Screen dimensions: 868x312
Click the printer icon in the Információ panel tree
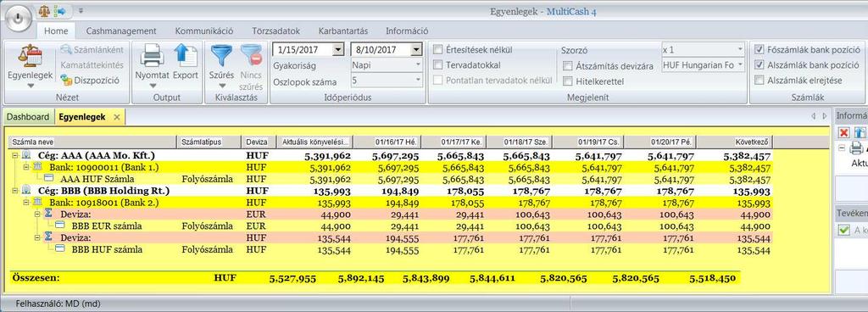(x=856, y=148)
